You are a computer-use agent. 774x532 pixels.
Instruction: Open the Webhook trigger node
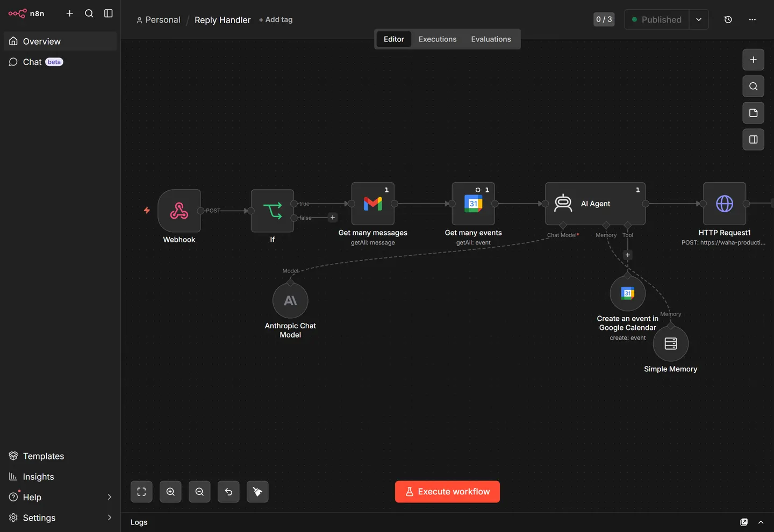click(179, 211)
